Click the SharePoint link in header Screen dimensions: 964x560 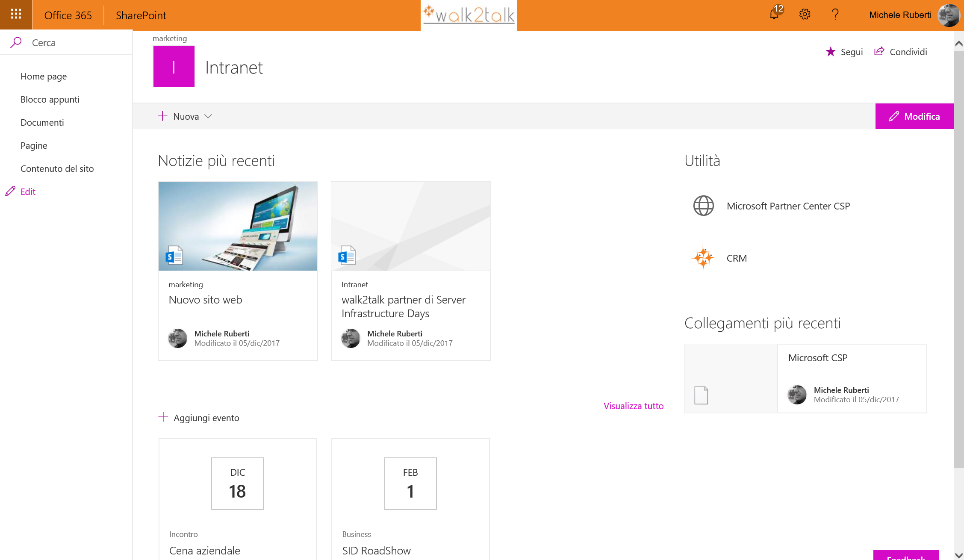(x=141, y=15)
